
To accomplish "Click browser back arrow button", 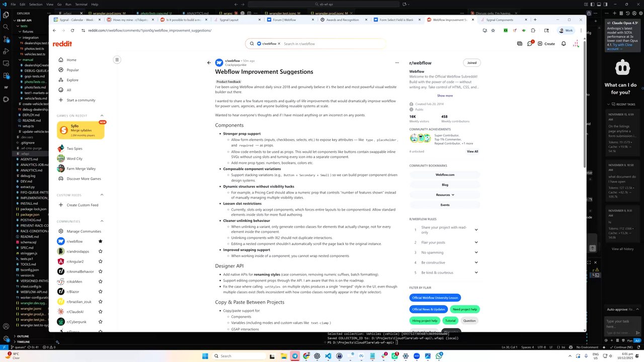I will pos(54,30).
